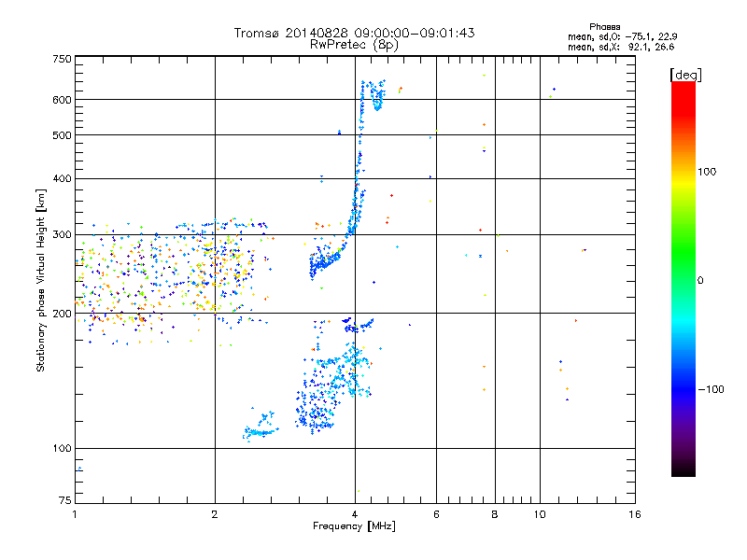Click the '1' frequency axis tick label

[75, 514]
